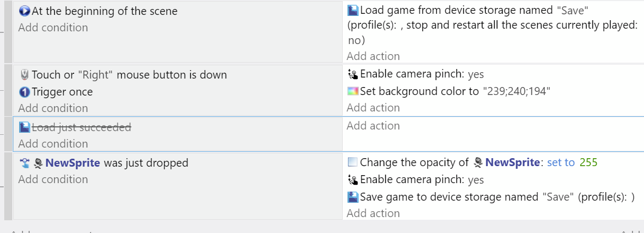Add condition under At the beginning of the scene
The image size is (644, 233).
point(53,28)
